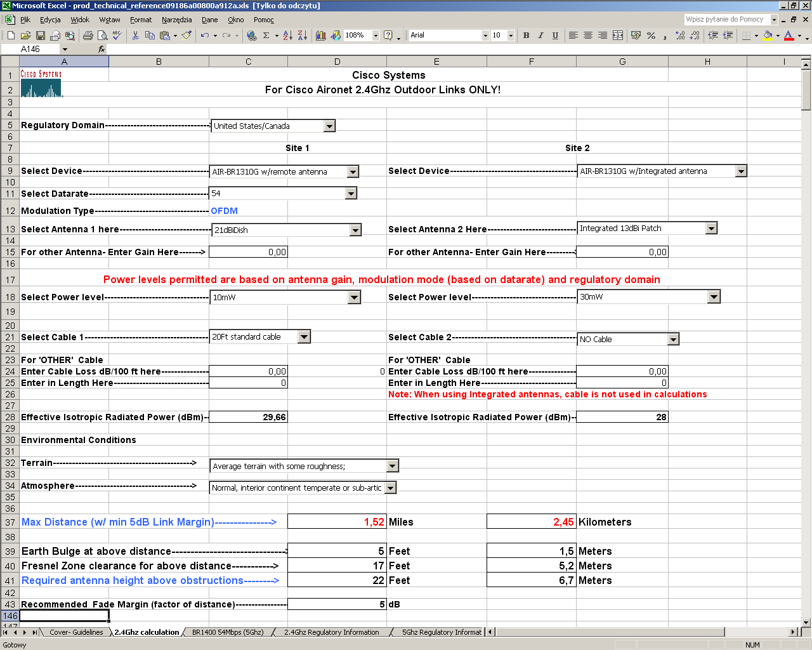Click vertical scrollbar down arrow
This screenshot has width=812, height=650.
point(806,623)
